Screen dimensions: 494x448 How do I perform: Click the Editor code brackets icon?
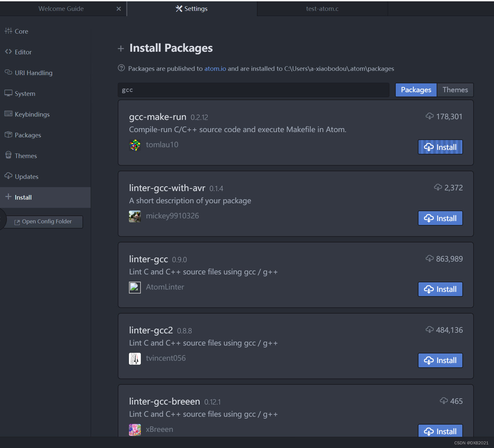8,51
